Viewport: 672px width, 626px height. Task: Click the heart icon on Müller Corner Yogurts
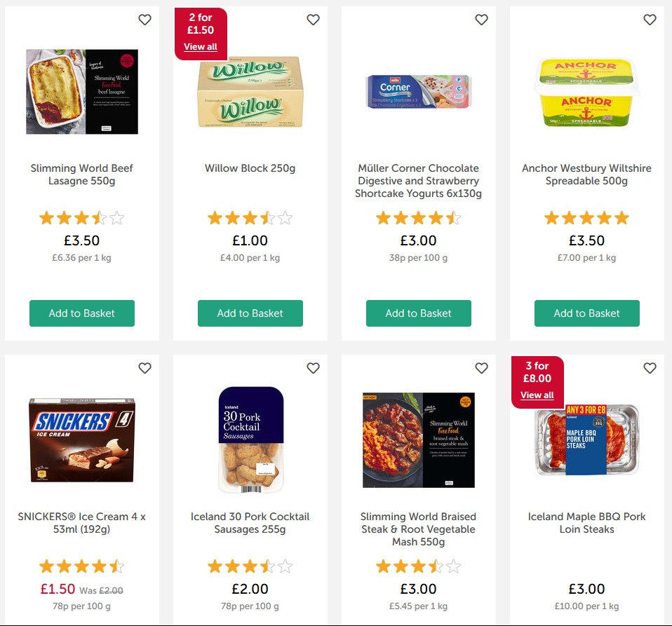481,20
